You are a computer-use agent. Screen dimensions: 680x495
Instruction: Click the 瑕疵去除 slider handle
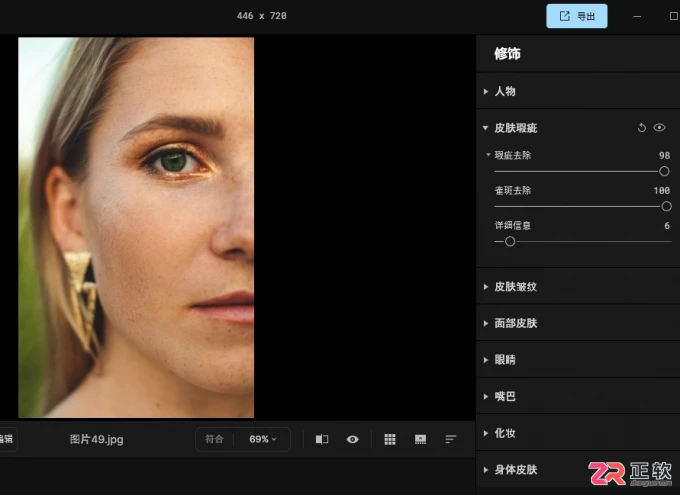[x=664, y=171]
